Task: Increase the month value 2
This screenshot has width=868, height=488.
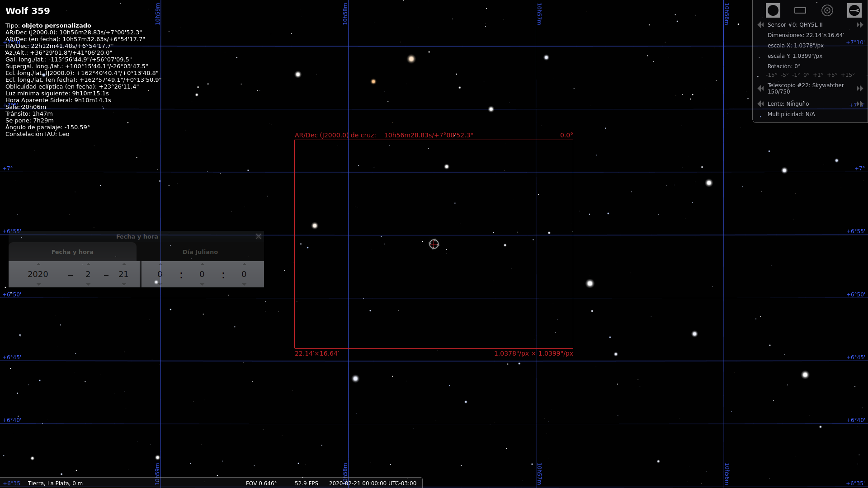Action: click(x=88, y=264)
